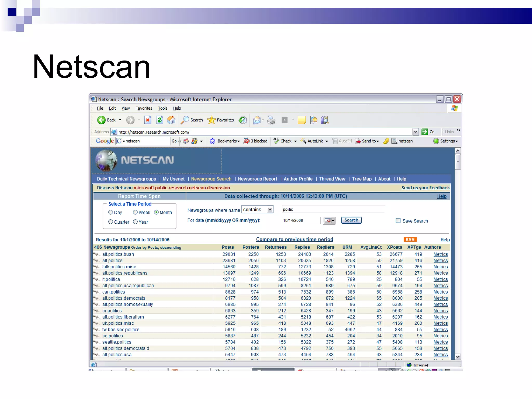Click the alt.politics.bush trend icon
532x399 pixels.
[97, 254]
